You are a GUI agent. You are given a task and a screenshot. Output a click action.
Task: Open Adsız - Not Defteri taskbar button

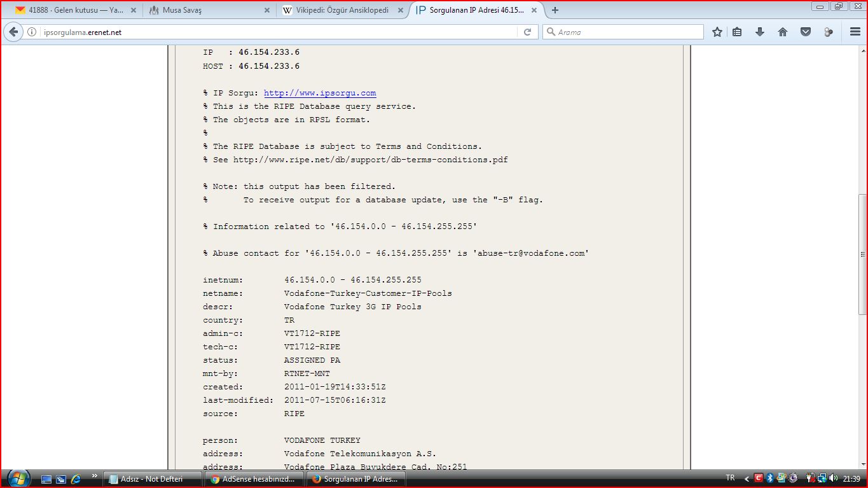click(153, 478)
